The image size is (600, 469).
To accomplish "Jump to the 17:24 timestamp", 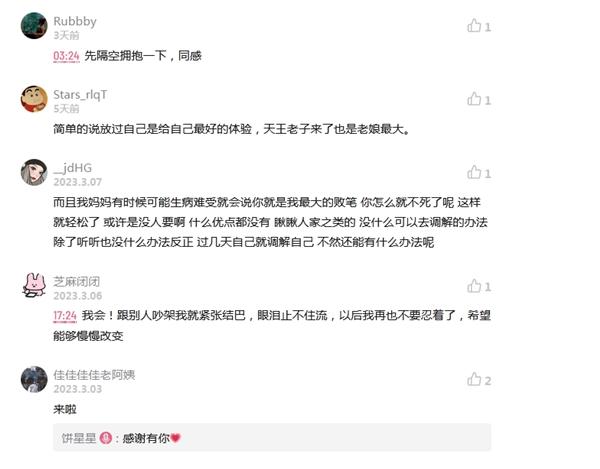I will [65, 316].
